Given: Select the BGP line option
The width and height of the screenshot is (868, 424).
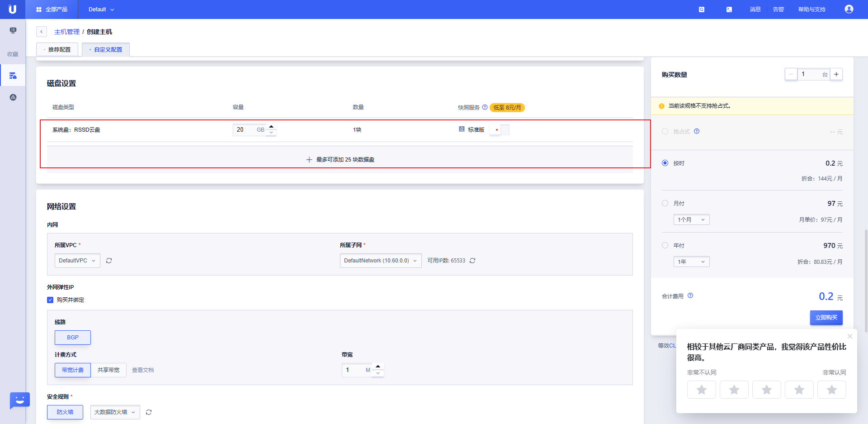Looking at the screenshot, I should (x=73, y=338).
